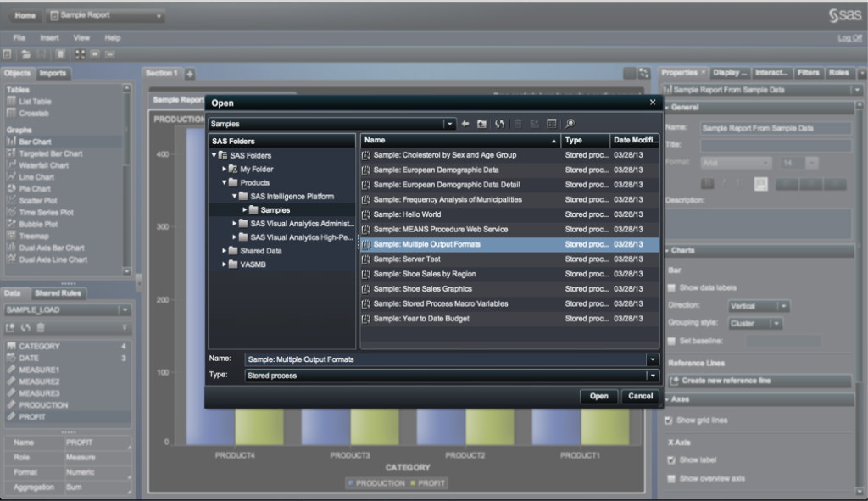This screenshot has width=868, height=501.
Task: Toggle the Set baseline checkbox
Action: tap(671, 341)
